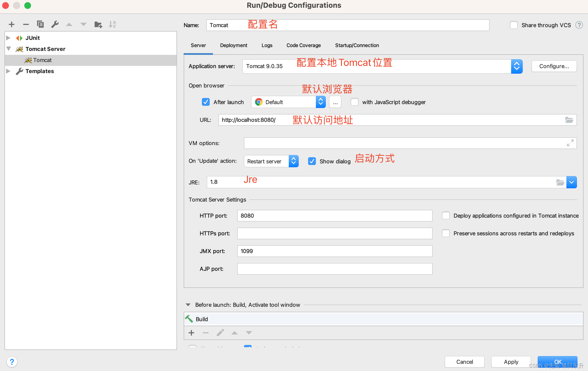Screen dimensions: 588x371
Task: Create a new folder for configurations
Action: [98, 25]
